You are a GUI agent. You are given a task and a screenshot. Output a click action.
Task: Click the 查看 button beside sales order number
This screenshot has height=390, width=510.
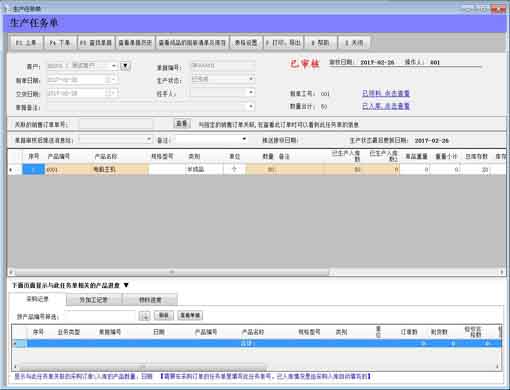tap(182, 124)
